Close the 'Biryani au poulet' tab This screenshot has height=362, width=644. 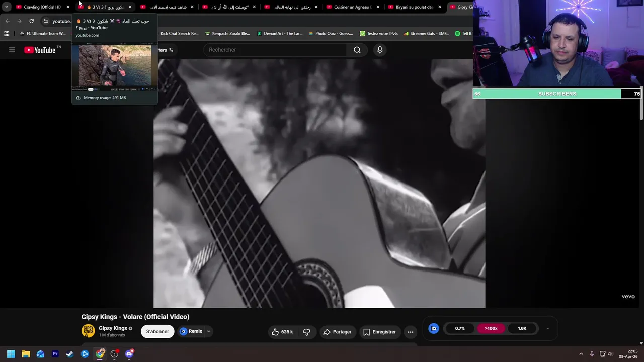tap(440, 7)
